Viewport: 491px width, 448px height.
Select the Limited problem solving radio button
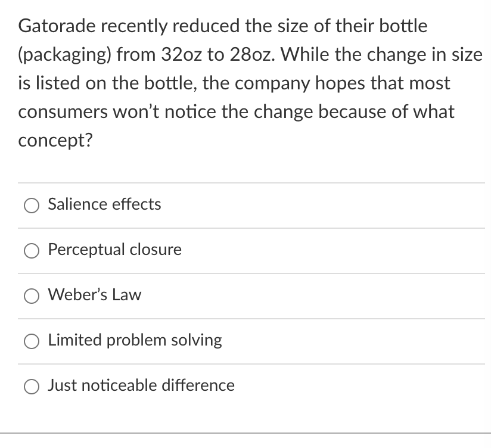pos(31,341)
